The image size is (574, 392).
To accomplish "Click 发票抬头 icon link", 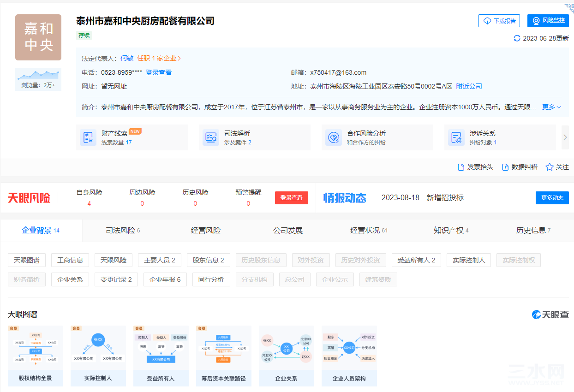I will [475, 167].
